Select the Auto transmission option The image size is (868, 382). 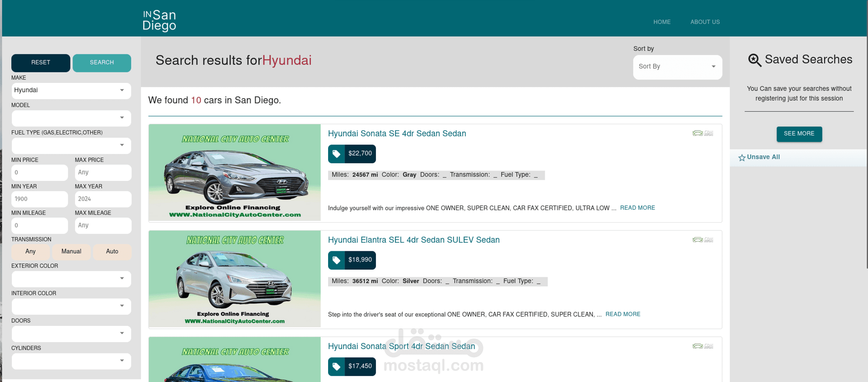point(112,252)
